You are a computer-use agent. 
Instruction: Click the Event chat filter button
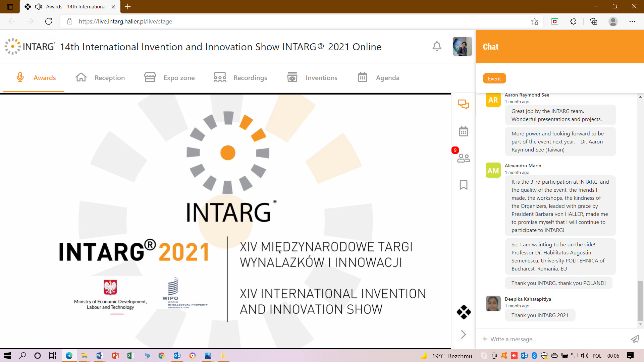point(494,78)
